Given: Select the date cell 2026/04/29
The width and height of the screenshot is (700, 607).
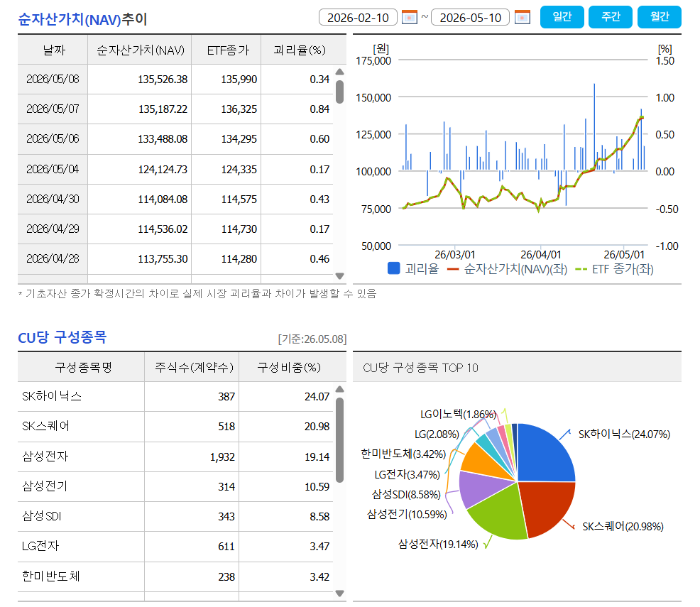Looking at the screenshot, I should tap(53, 229).
